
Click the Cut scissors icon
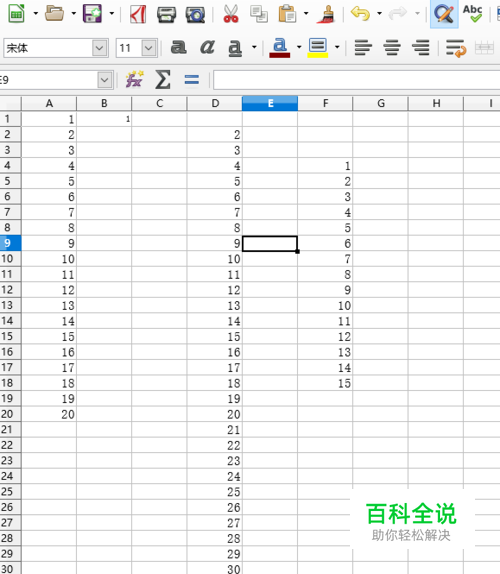point(231,14)
